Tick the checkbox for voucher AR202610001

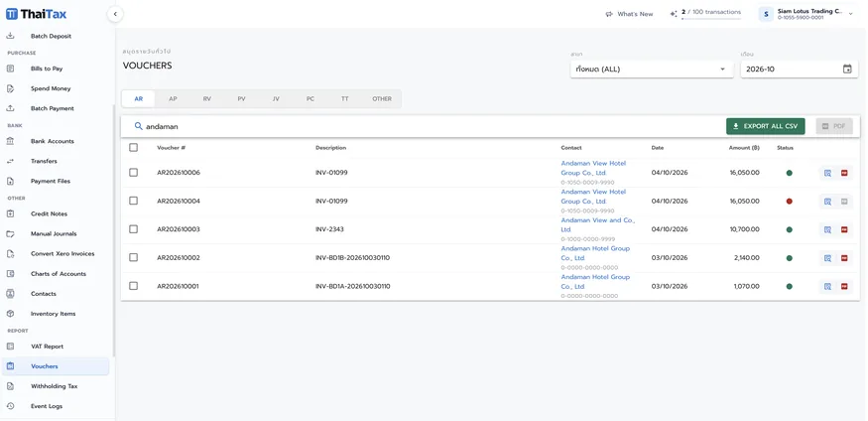[x=133, y=286]
